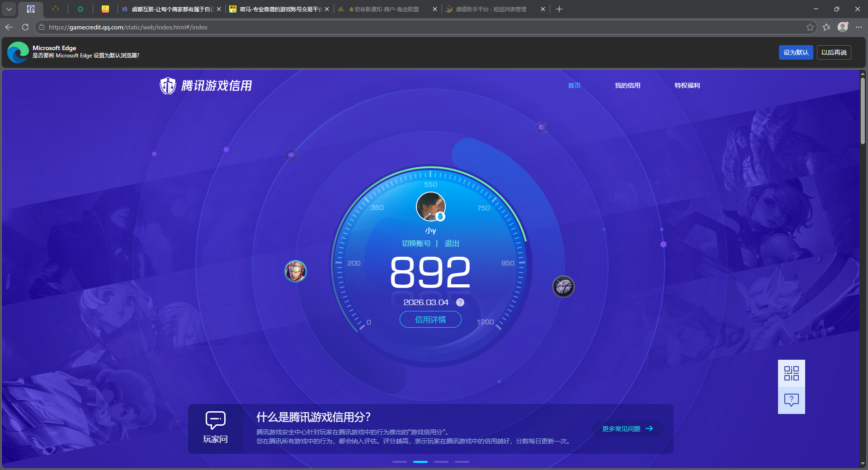
Task: Click the 信用详情 button
Action: [430, 320]
